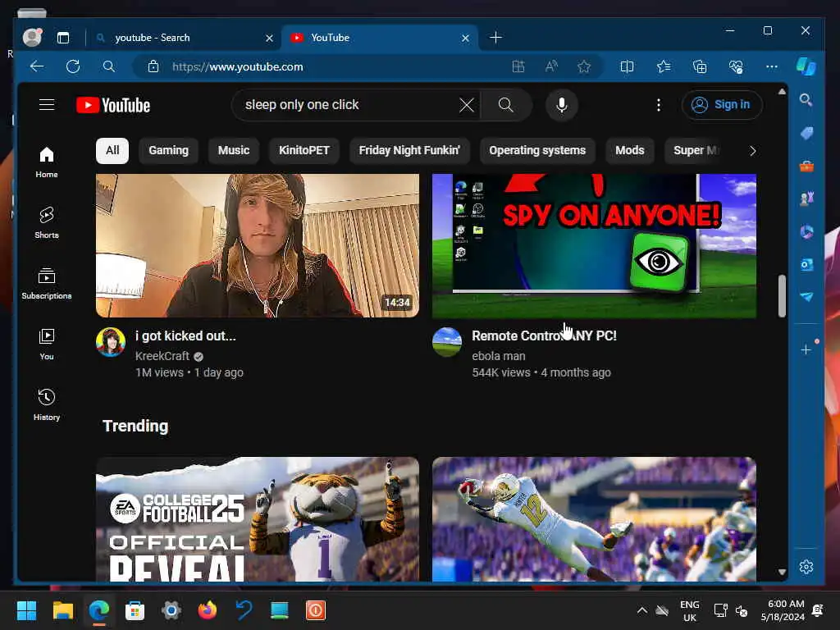The height and width of the screenshot is (630, 840).
Task: Select the Friday Night Funkin' chip
Action: point(409,151)
